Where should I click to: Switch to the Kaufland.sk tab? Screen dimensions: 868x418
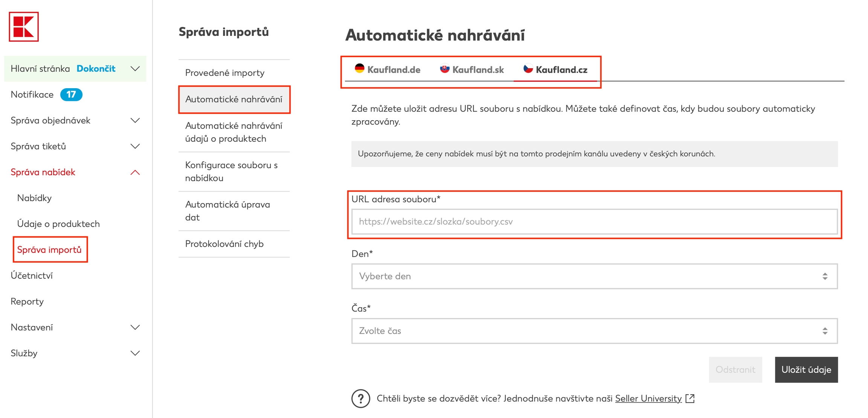click(x=472, y=70)
